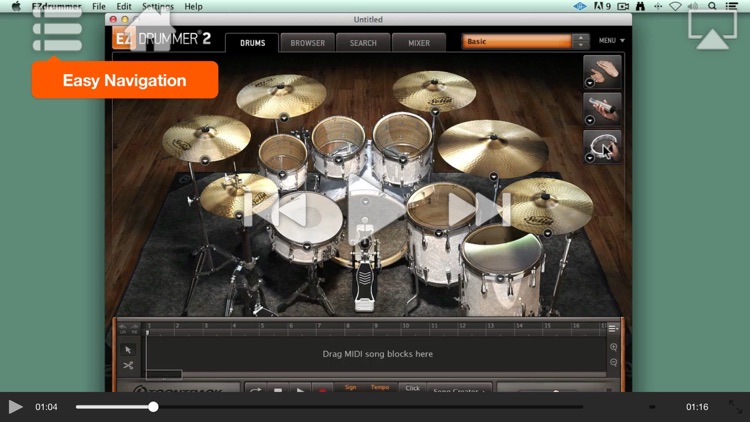Viewport: 750px width, 422px height.
Task: Skip to the next video chapter
Action: pos(480,210)
